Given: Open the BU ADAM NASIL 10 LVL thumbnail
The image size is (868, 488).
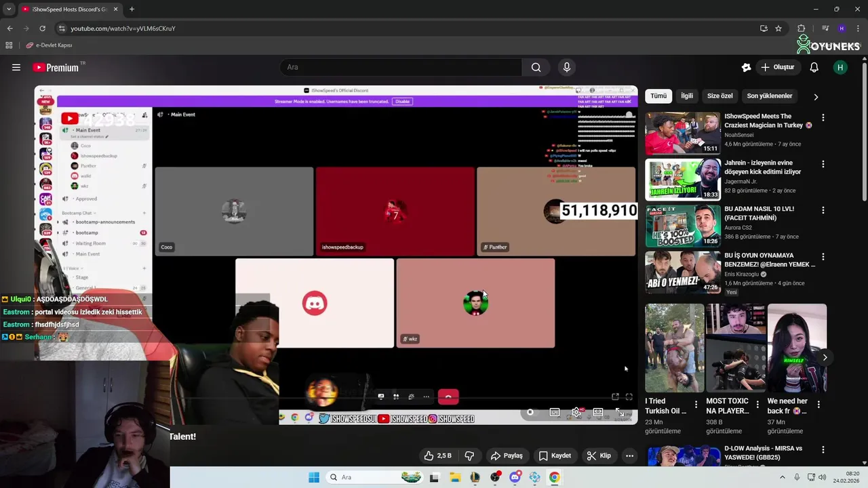Looking at the screenshot, I should coord(683,226).
